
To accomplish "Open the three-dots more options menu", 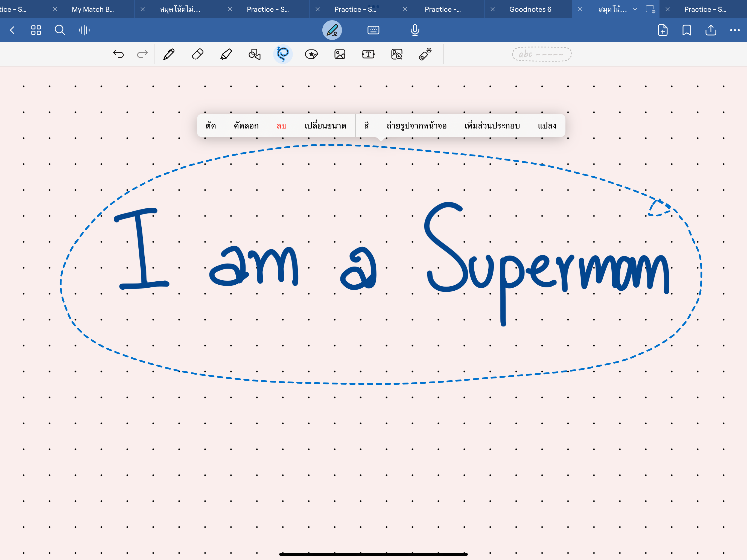I will click(734, 30).
